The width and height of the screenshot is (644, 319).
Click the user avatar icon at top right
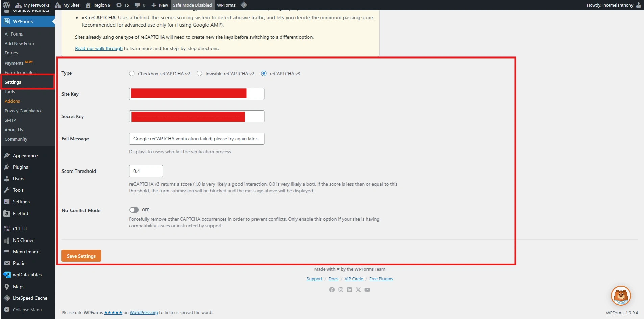[638, 5]
